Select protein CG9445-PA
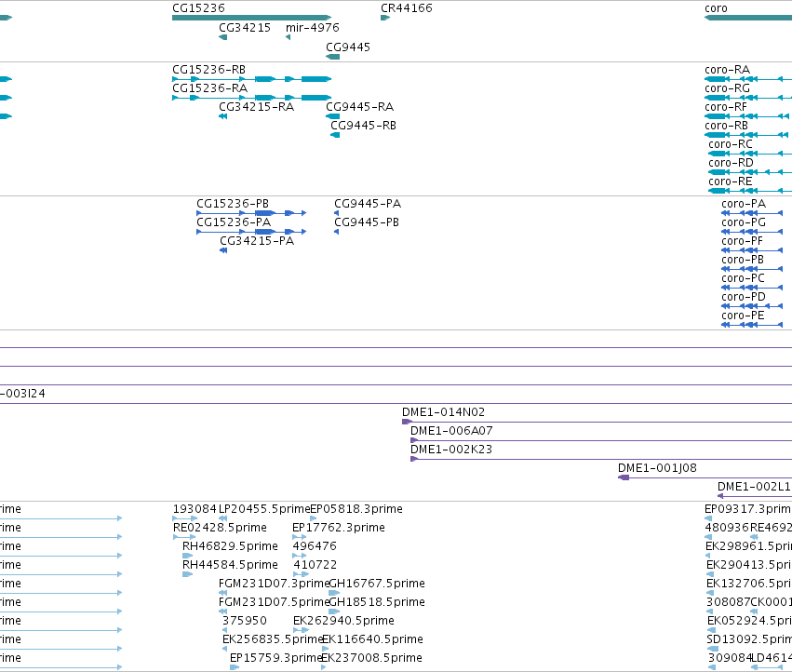 [x=368, y=204]
